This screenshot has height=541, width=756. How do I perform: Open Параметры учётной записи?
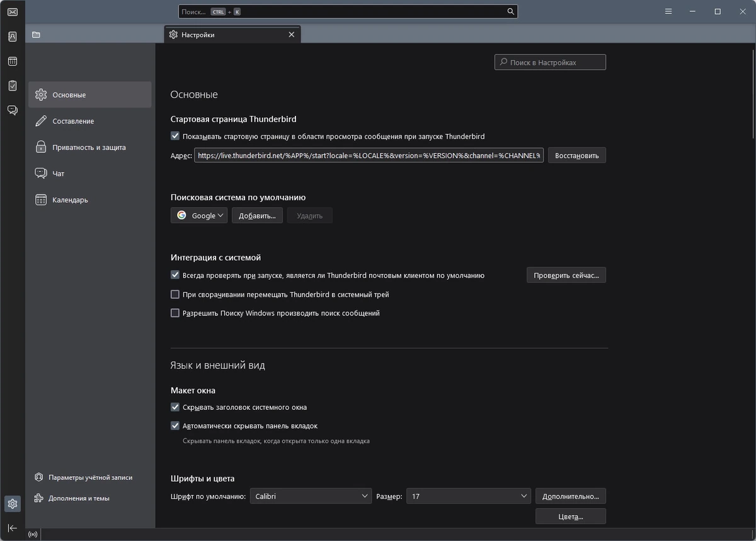[x=84, y=477]
